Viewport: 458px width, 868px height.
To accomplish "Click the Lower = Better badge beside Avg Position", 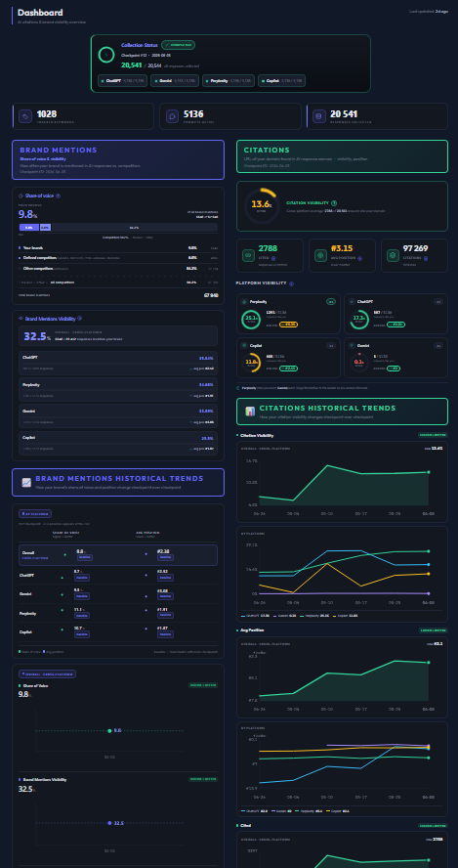I will click(434, 630).
